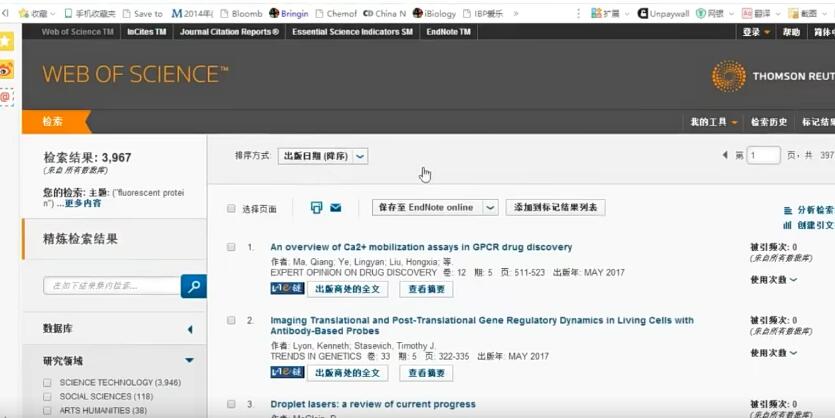The image size is (835, 418).
Task: Open the 我的工具 menu
Action: 714,122
